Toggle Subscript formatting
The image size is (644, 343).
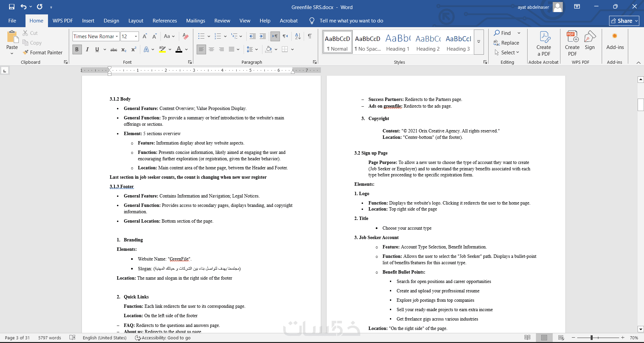click(x=124, y=49)
